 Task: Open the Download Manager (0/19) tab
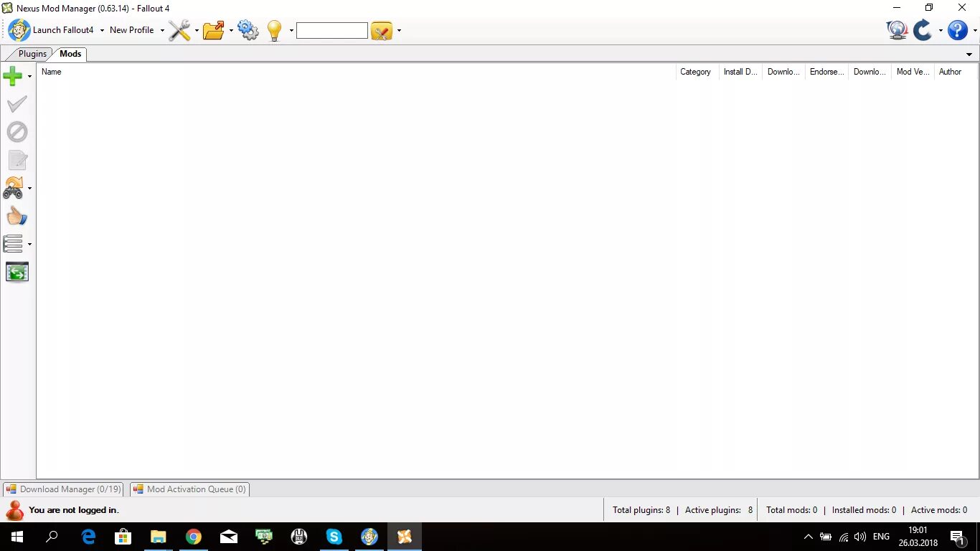click(63, 489)
